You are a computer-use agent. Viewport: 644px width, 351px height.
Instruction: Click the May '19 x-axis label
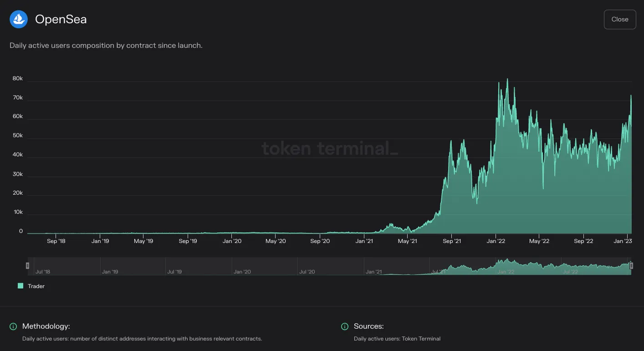pyautogui.click(x=143, y=241)
